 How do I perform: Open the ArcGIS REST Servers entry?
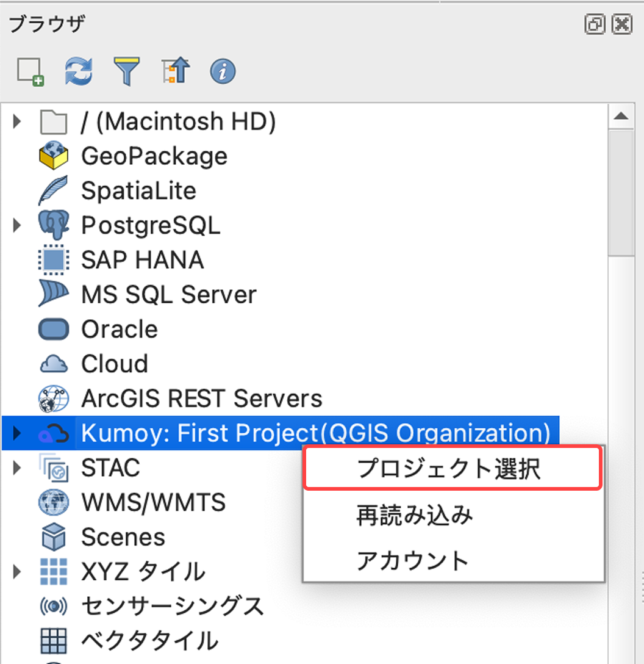point(201,399)
